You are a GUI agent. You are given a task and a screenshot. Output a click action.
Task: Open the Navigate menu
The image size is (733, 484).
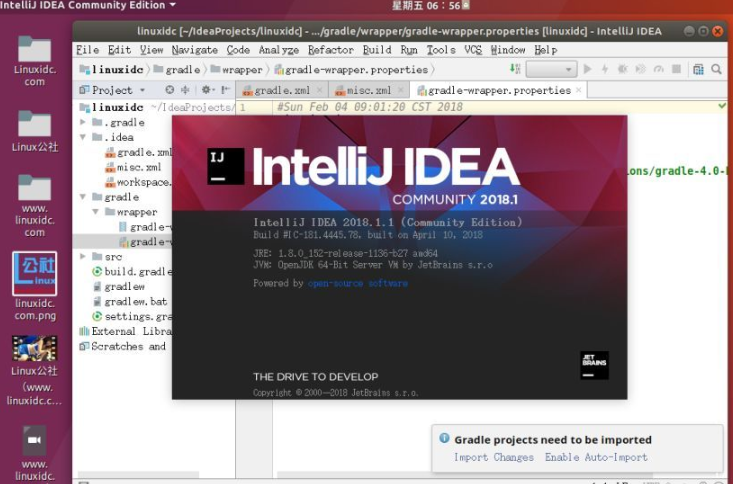(x=194, y=50)
